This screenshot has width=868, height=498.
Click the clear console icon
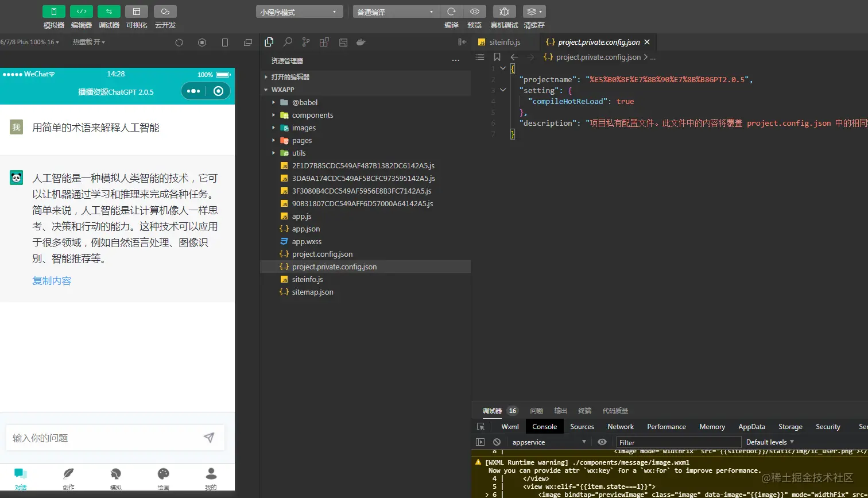[x=497, y=442]
